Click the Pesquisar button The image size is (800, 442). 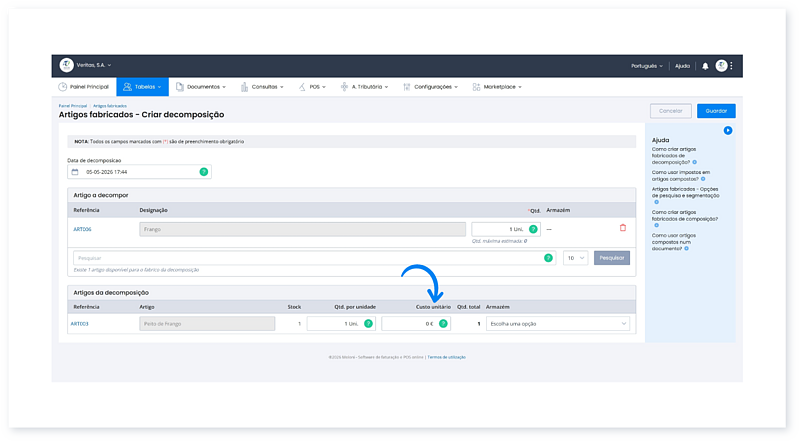coord(612,258)
